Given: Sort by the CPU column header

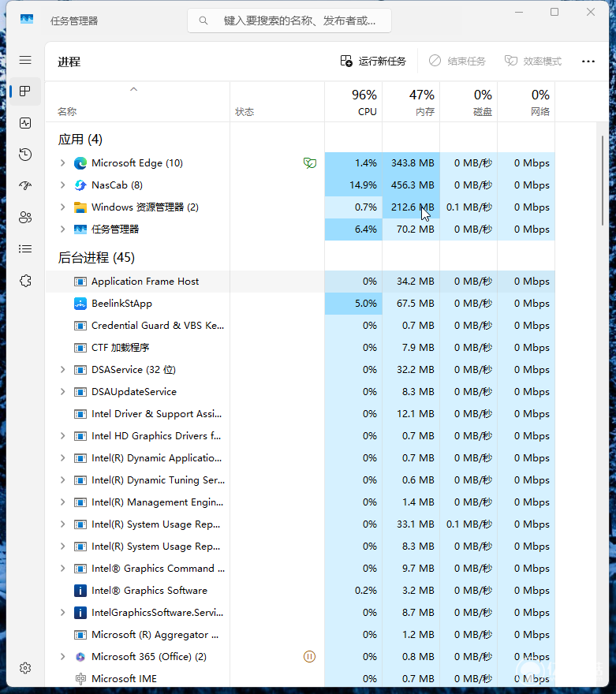Looking at the screenshot, I should point(353,102).
